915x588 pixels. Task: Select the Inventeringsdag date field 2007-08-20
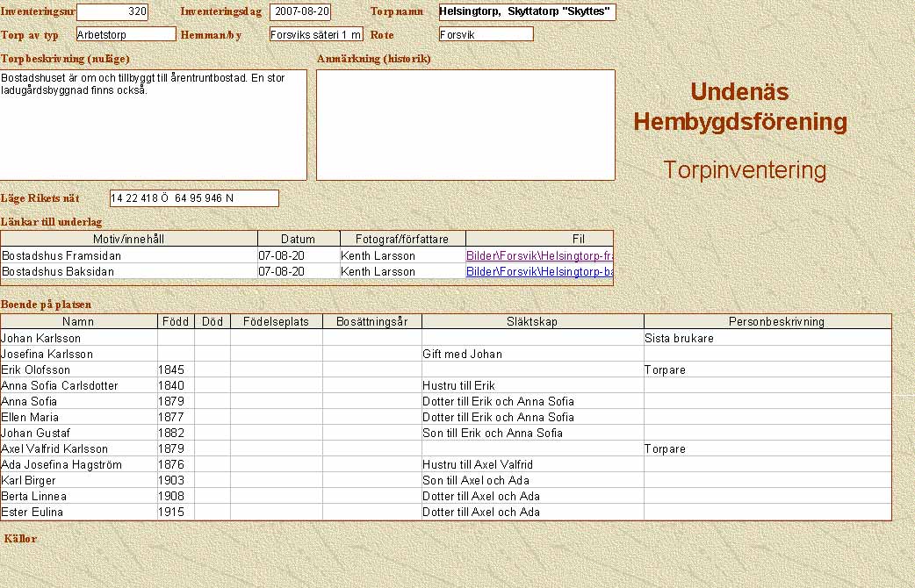[300, 12]
